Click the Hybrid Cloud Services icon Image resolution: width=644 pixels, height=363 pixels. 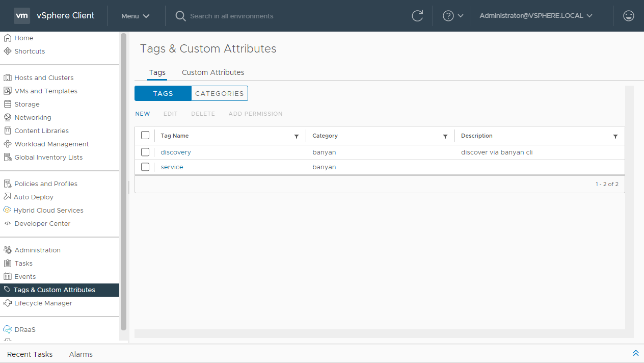[7, 210]
